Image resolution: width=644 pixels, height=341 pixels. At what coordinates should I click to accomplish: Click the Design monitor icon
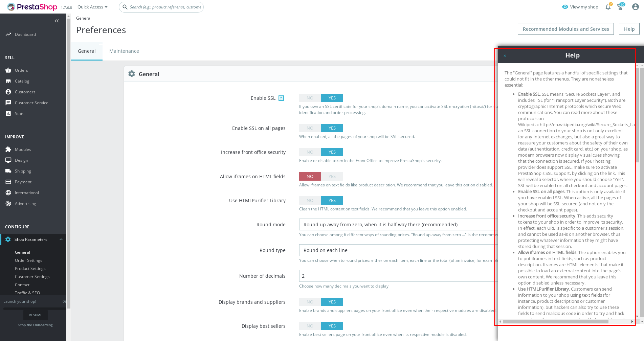pos(8,160)
